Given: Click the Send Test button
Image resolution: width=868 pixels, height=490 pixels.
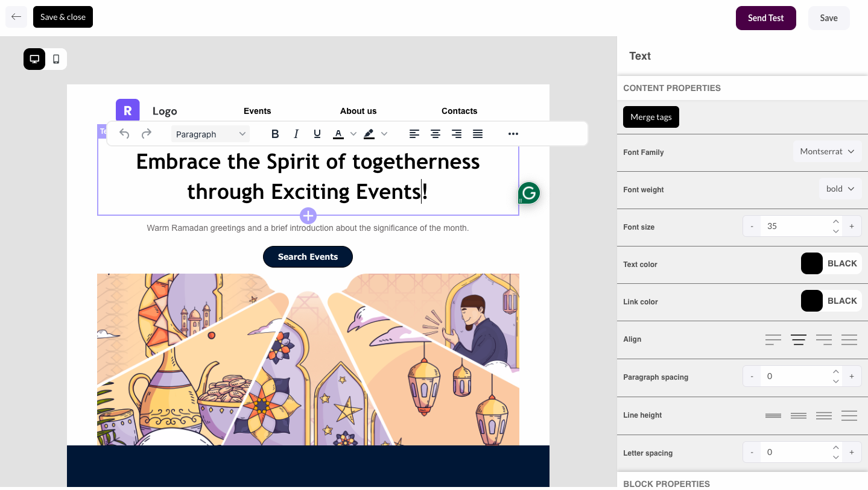Looking at the screenshot, I should click(765, 17).
